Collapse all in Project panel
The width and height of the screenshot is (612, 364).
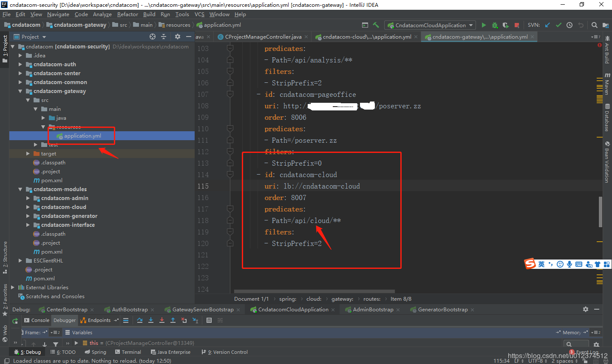click(164, 37)
